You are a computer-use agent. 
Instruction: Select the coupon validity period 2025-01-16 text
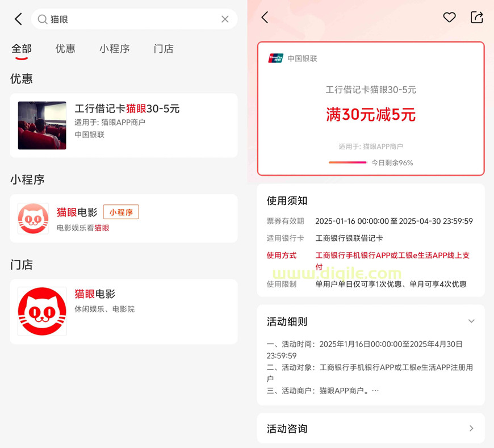click(x=394, y=221)
